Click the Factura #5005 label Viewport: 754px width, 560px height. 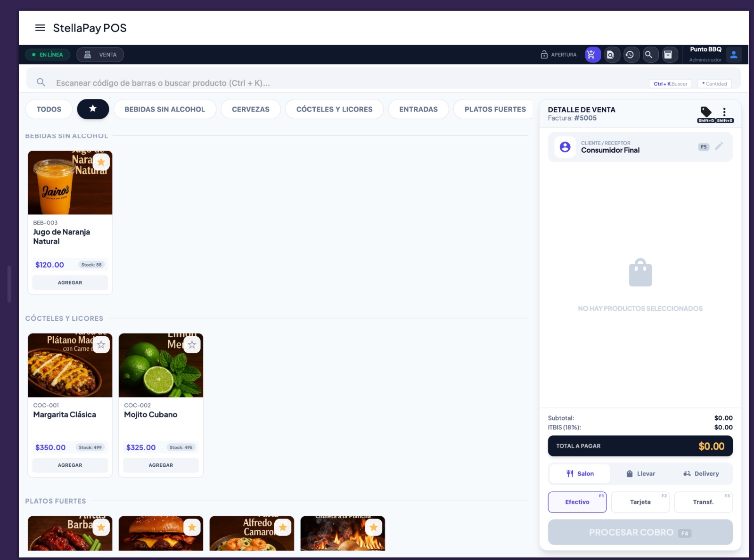click(572, 118)
